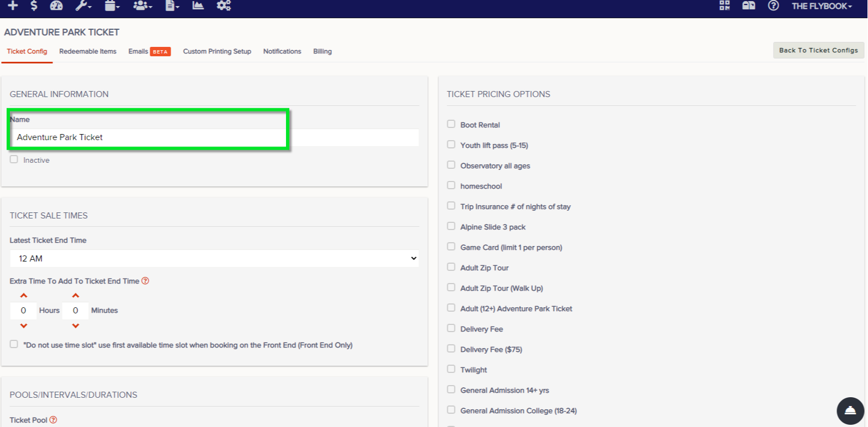This screenshot has height=427, width=868.
Task: Open the dollar sign payments icon
Action: click(34, 6)
